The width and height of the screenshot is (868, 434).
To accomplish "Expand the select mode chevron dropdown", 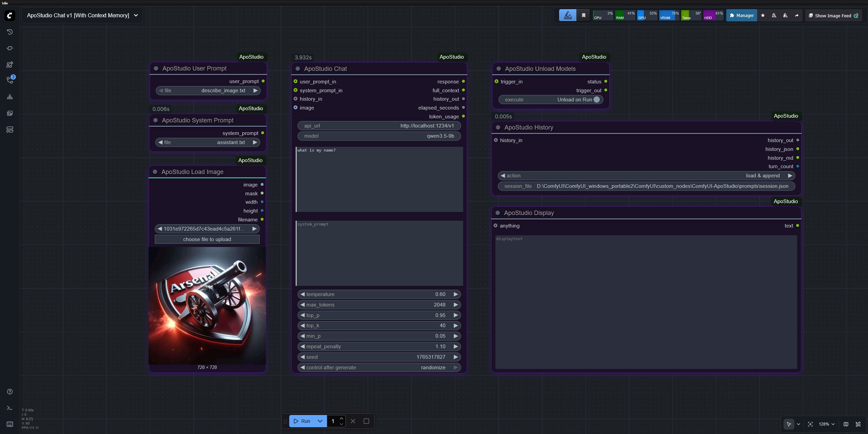I will [x=798, y=424].
